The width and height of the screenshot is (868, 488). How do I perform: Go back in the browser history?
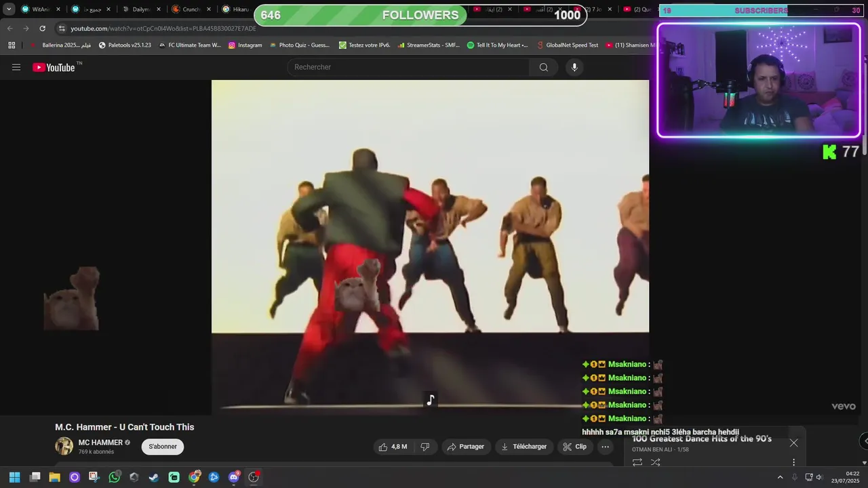(x=9, y=28)
